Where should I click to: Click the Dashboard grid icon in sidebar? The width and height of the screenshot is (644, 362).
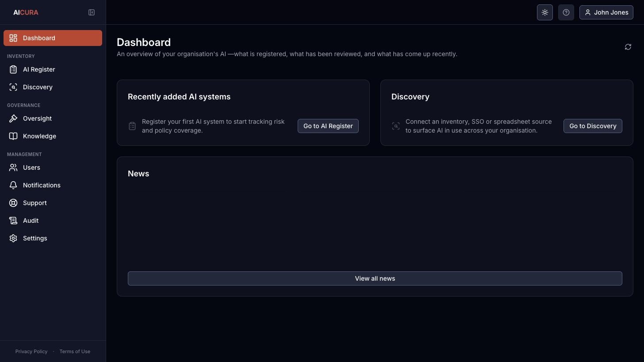click(x=13, y=38)
